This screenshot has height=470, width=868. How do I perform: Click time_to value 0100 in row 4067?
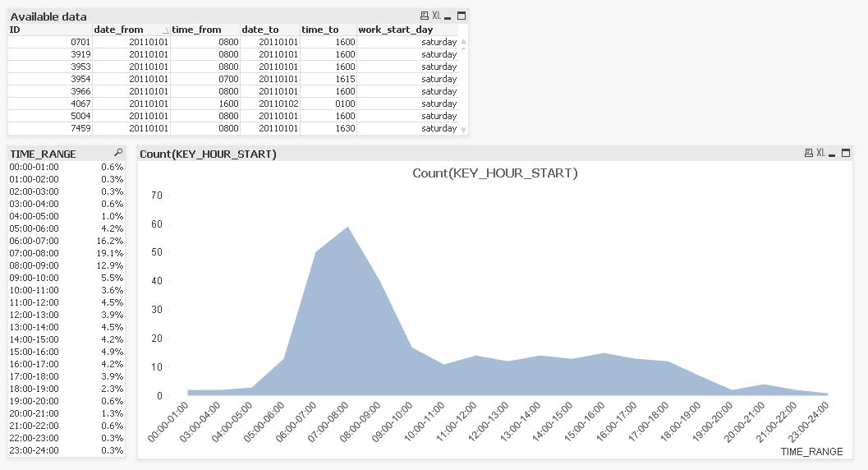pyautogui.click(x=328, y=104)
